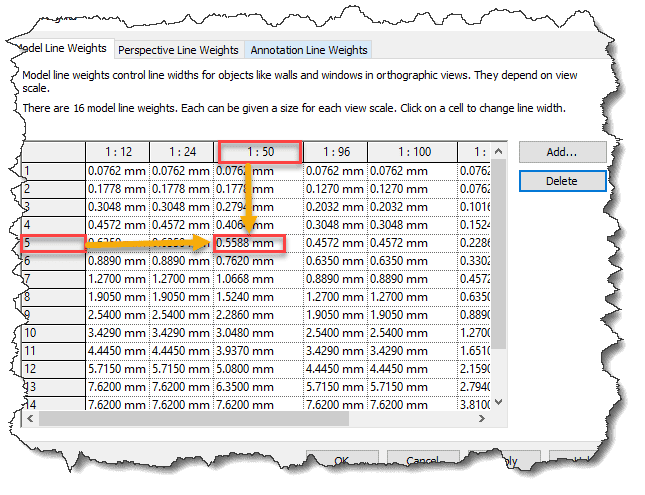The width and height of the screenshot is (645, 495).
Task: Click the vertical scrollbar thumb
Action: [x=499, y=254]
